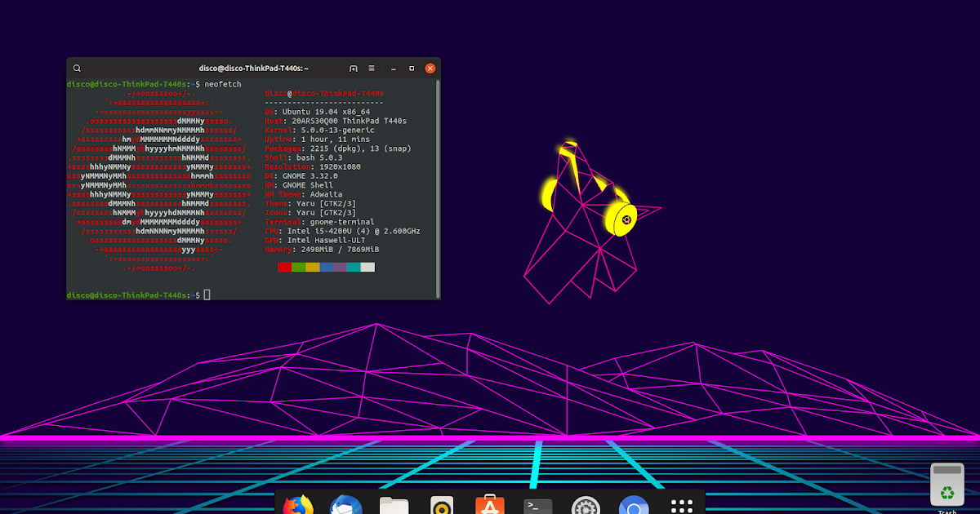Open Ubuntu Software center from the dock
Screen dimensions: 980x514
pyautogui.click(x=490, y=506)
